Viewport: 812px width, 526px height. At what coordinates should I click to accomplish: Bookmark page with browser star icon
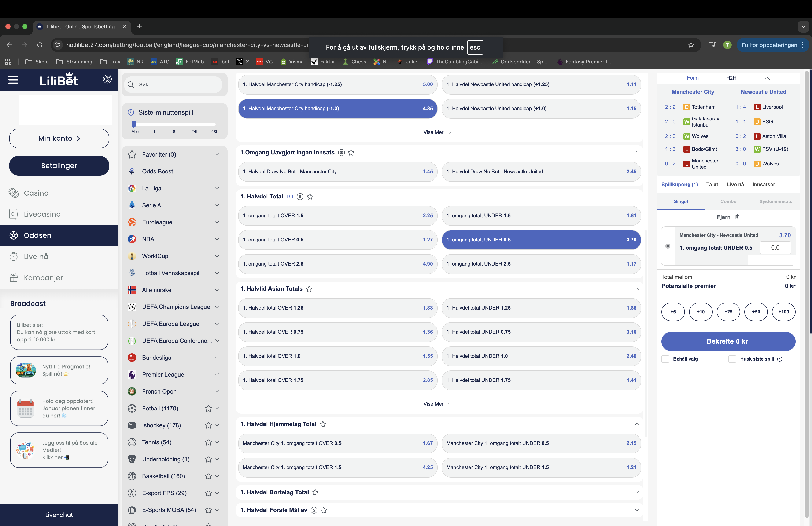[x=691, y=45]
